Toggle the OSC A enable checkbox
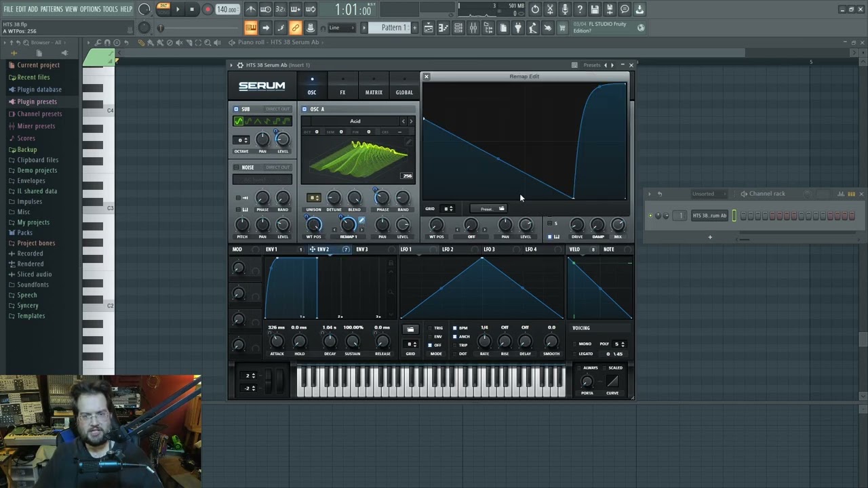 point(304,109)
